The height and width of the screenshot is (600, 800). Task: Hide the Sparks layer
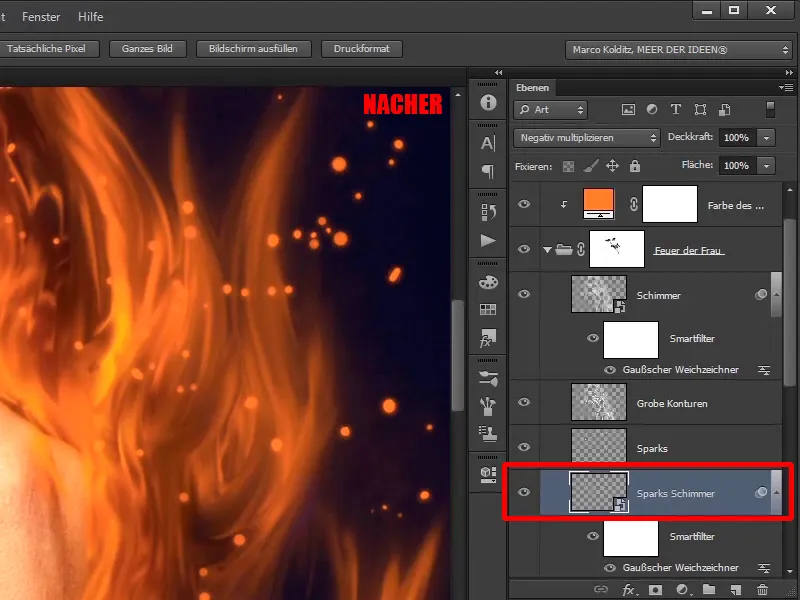pos(524,447)
